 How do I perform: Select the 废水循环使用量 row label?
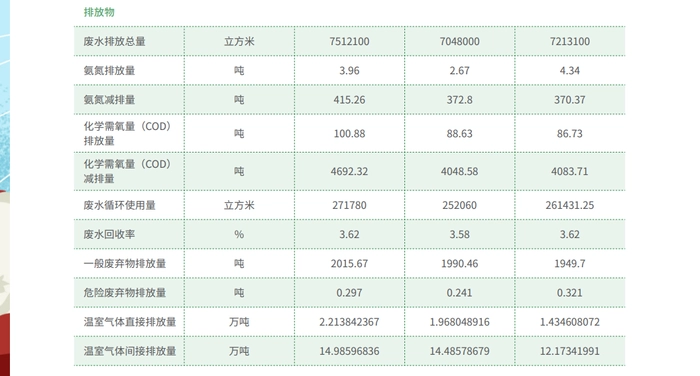click(x=120, y=205)
